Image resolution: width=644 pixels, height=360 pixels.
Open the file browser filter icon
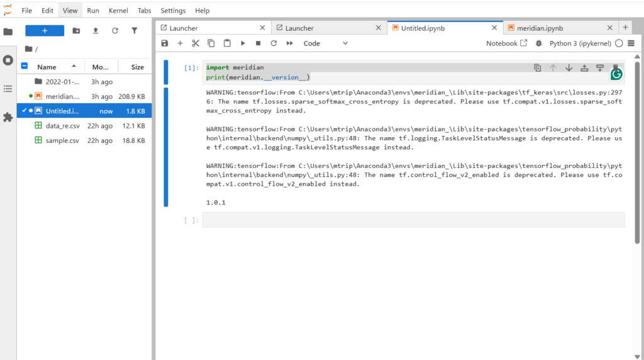[x=135, y=31]
